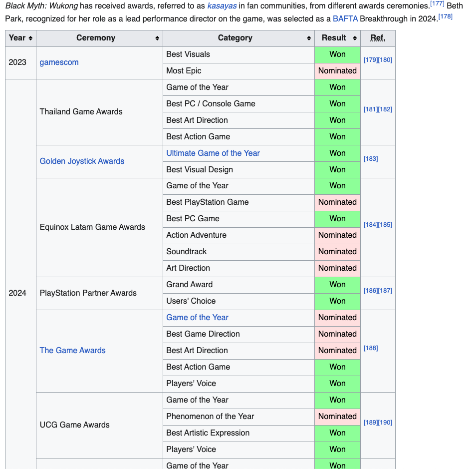Image resolution: width=476 pixels, height=469 pixels.
Task: Open the kasayas italic link
Action: point(222,6)
